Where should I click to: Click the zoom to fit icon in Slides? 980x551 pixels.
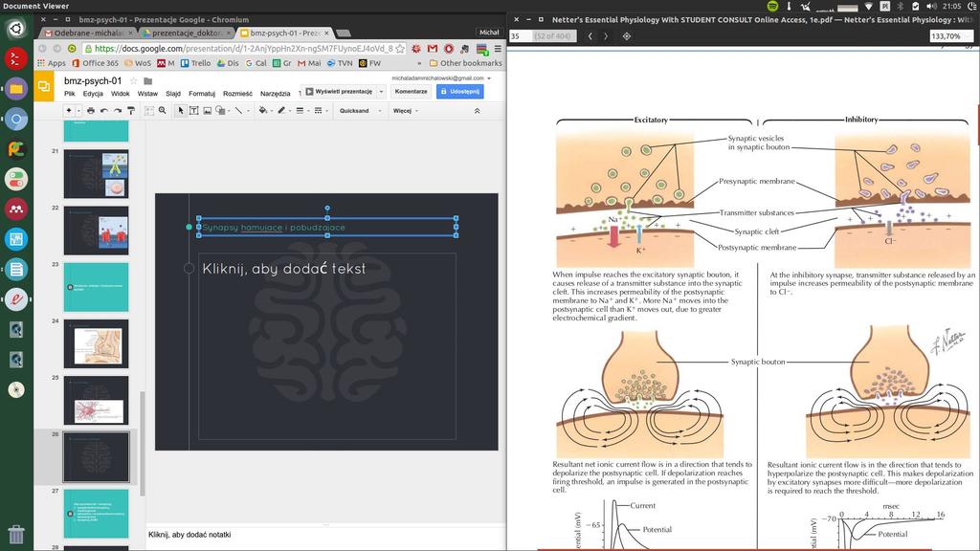coord(148,111)
